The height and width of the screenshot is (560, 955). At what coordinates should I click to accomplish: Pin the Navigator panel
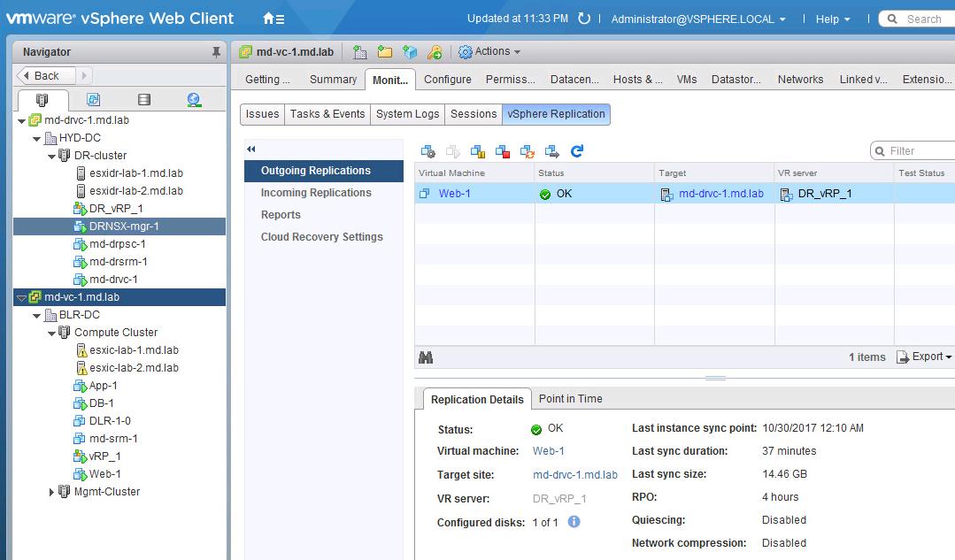coord(216,52)
